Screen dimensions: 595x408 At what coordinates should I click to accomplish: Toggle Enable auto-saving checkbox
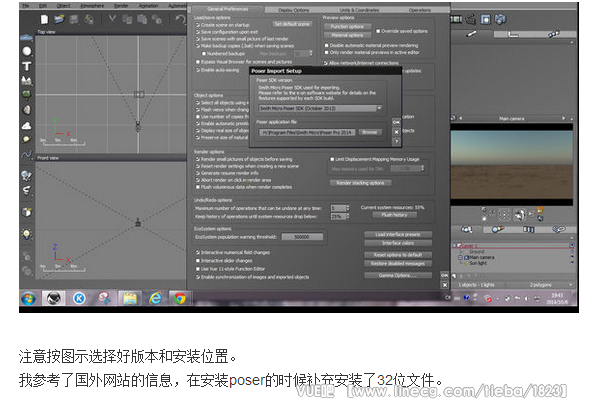point(198,70)
